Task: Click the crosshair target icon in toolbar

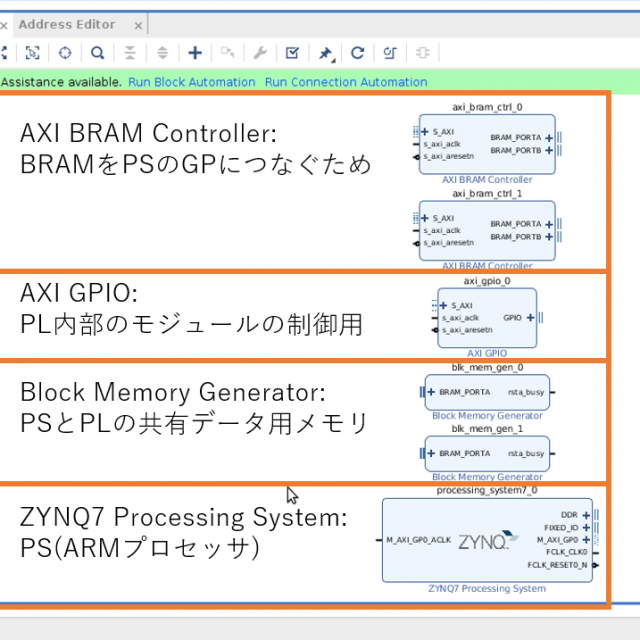Action: click(x=65, y=53)
